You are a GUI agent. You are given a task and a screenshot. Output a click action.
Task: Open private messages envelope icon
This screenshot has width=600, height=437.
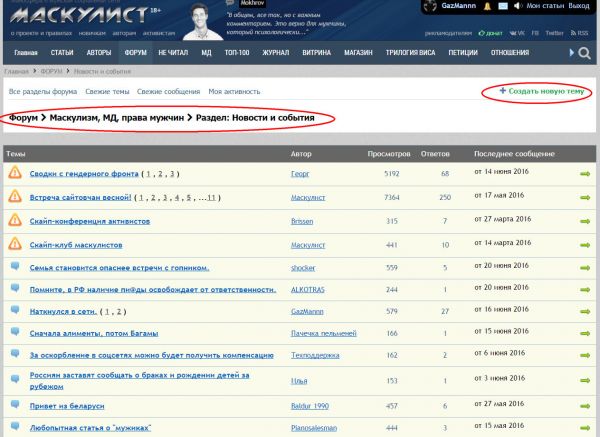click(x=503, y=6)
